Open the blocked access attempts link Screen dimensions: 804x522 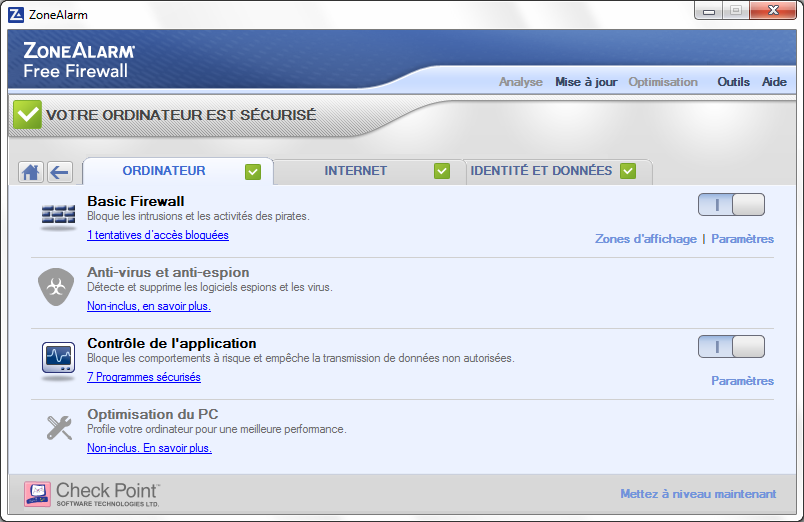point(158,236)
